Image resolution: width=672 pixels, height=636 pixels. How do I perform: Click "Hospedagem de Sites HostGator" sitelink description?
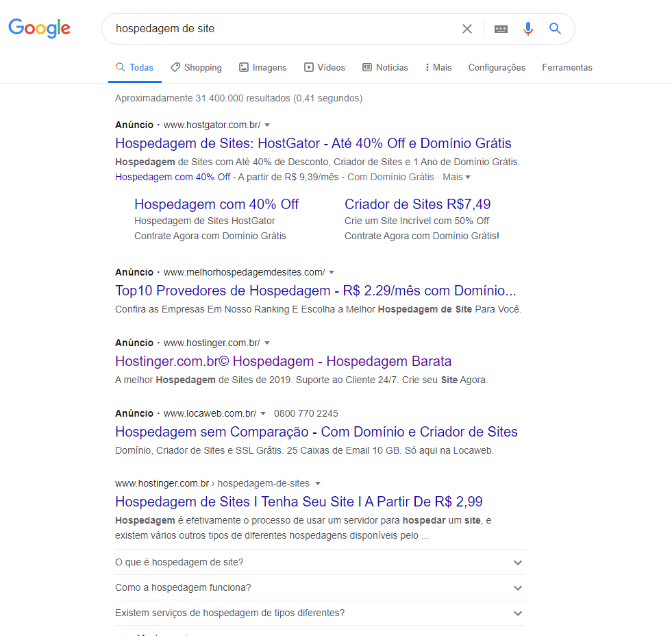pyautogui.click(x=204, y=221)
